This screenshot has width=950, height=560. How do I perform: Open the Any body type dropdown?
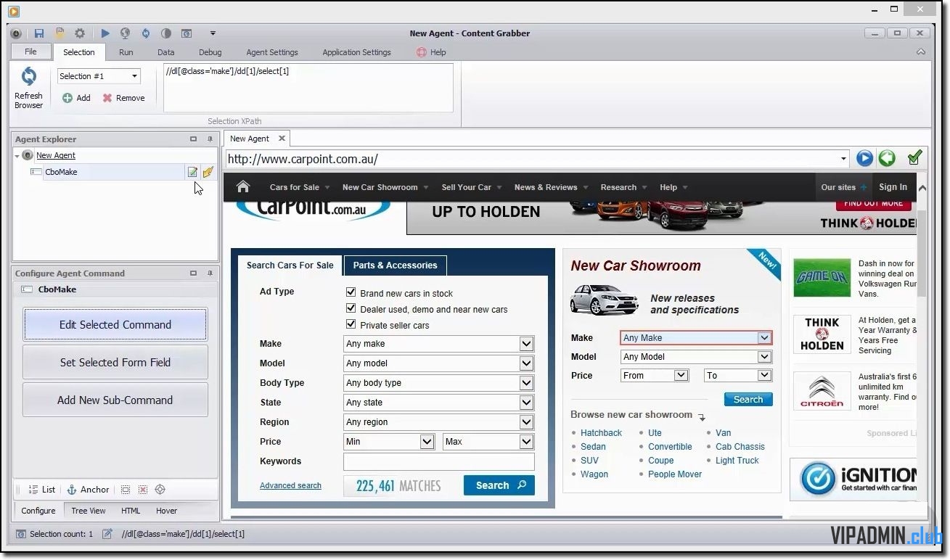(526, 383)
